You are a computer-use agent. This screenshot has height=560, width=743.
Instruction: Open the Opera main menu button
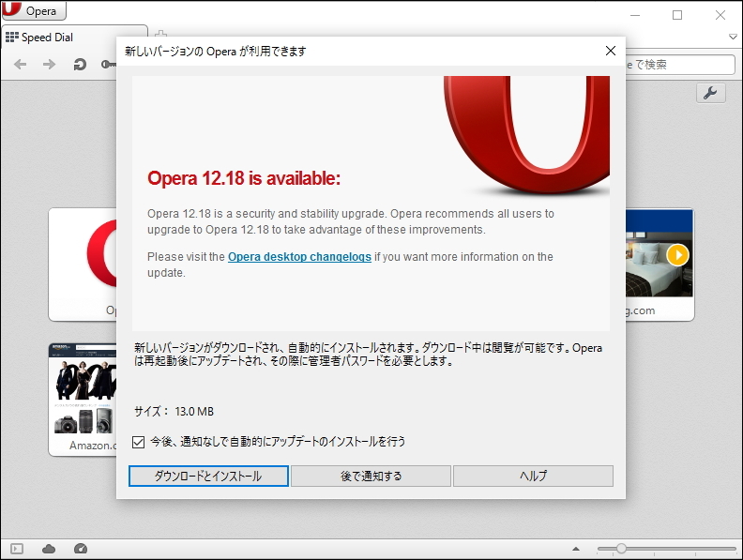point(34,10)
